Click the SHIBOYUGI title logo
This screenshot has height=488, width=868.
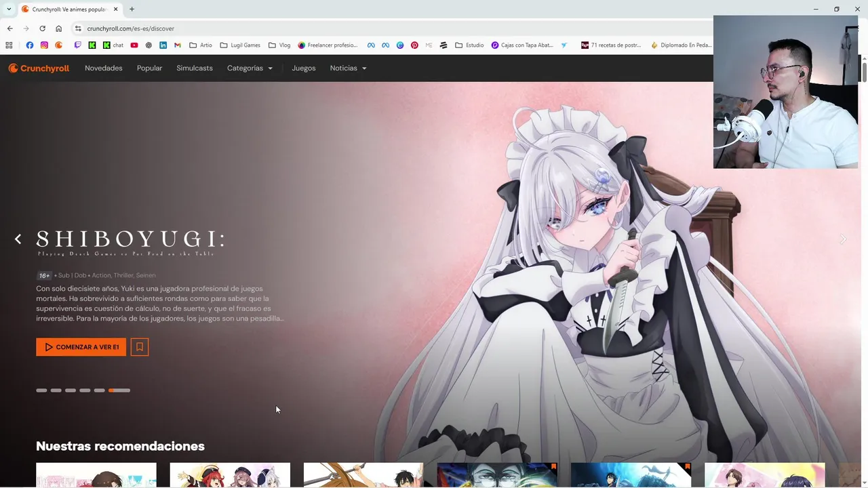pos(130,243)
